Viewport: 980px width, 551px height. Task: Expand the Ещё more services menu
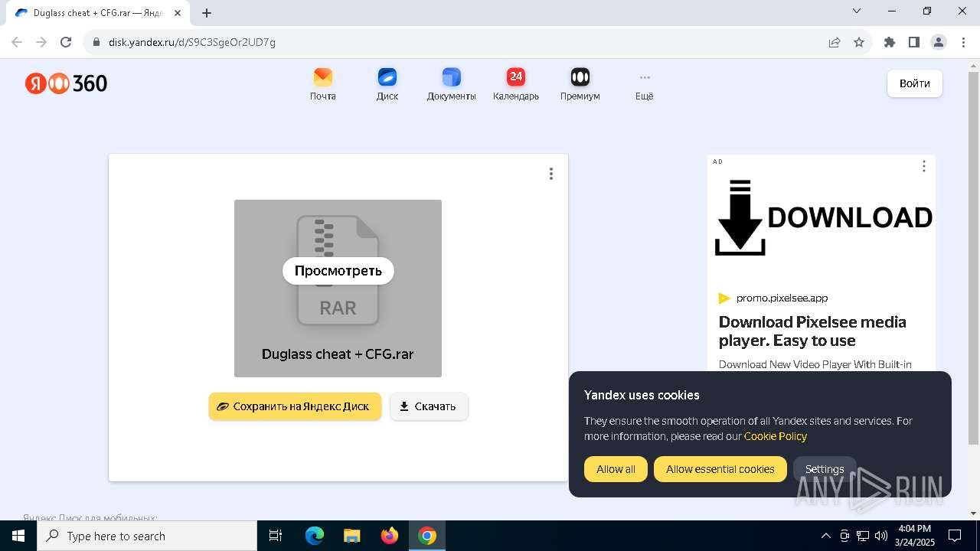pos(645,84)
